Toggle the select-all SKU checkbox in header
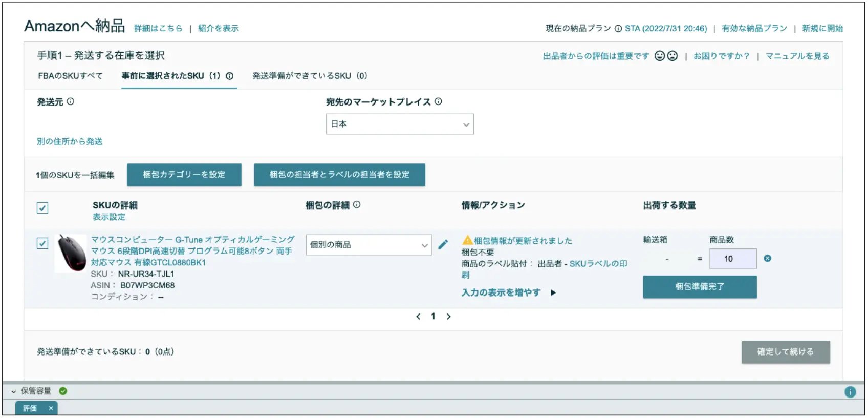 [x=42, y=207]
